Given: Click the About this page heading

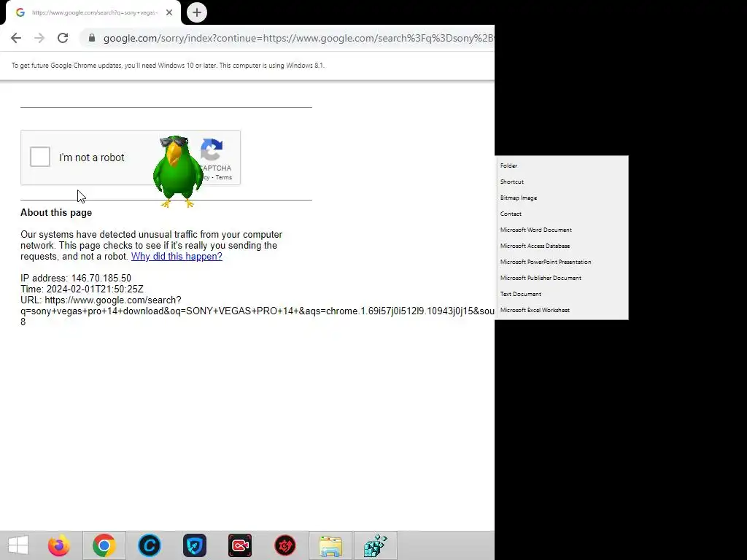Looking at the screenshot, I should 56,213.
